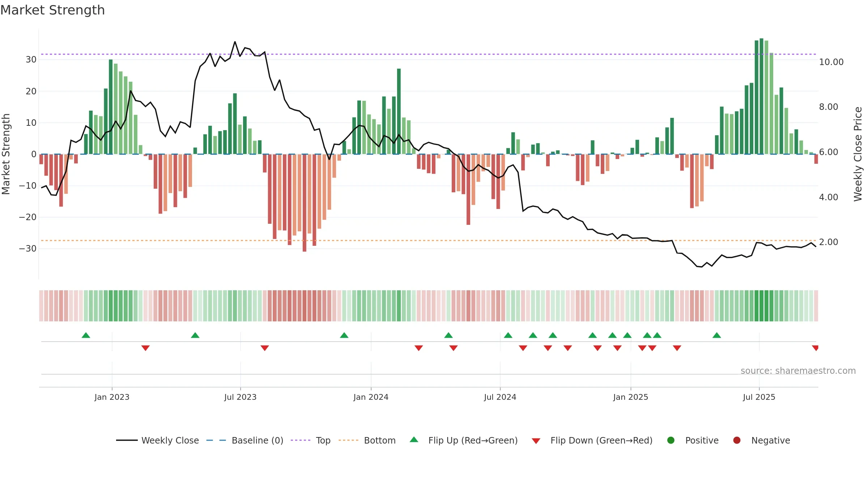
Task: Click the black Weekly Close line sample in the legend
Action: (127, 440)
